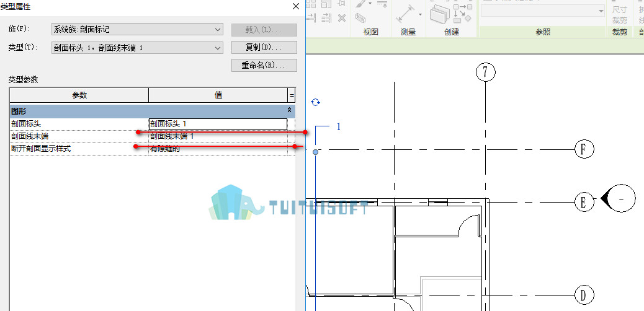Click section head label 1 in drawing
The width and height of the screenshot is (644, 311).
[338, 127]
